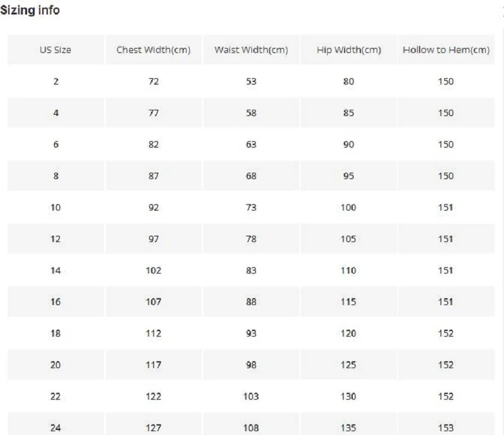This screenshot has height=435, width=504.
Task: Click waist width value 58
Action: tap(251, 113)
